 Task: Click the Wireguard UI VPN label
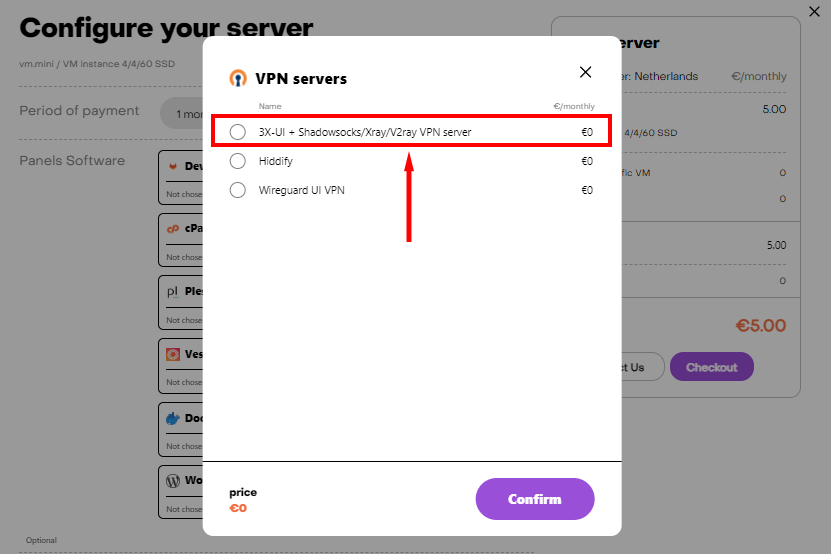click(x=301, y=190)
